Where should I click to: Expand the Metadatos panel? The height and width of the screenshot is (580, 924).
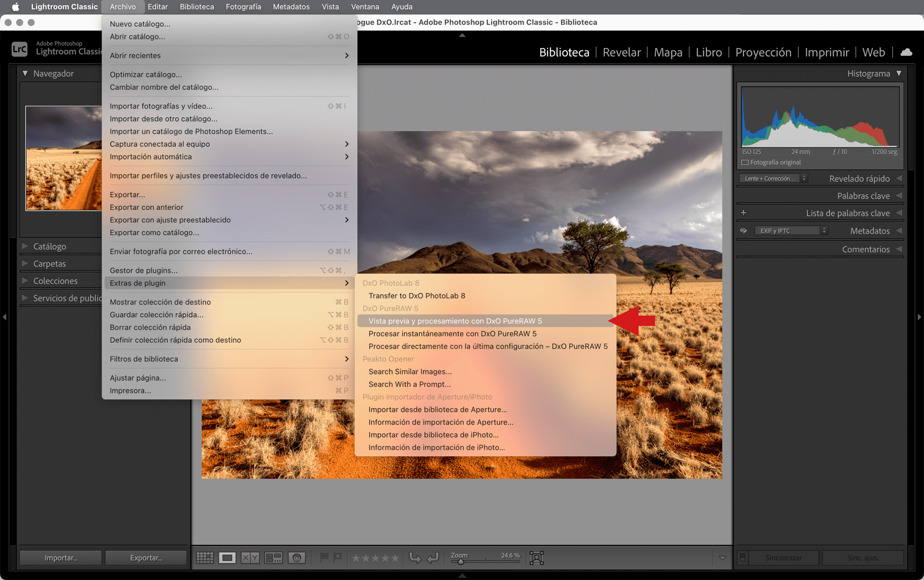[x=899, y=231]
